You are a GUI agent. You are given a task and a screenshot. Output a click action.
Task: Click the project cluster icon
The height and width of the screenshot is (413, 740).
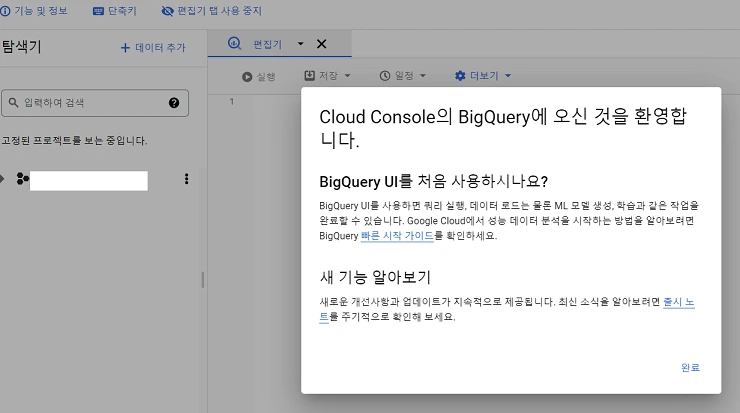pos(22,179)
